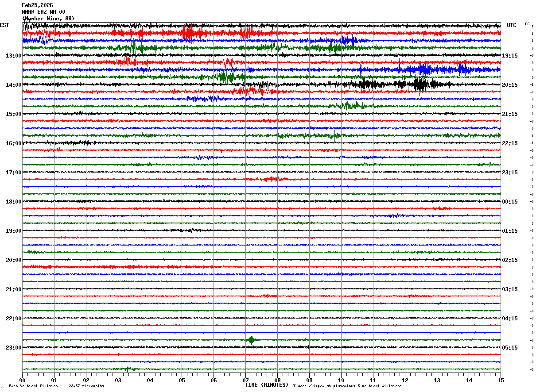Viewport: 536px width, 392px height.
Task: Click the large red burst near minute 5, second trace
Action: point(188,33)
